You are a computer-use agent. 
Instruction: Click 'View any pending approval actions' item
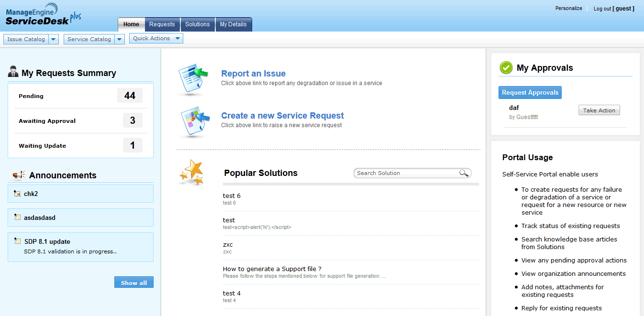click(x=574, y=260)
